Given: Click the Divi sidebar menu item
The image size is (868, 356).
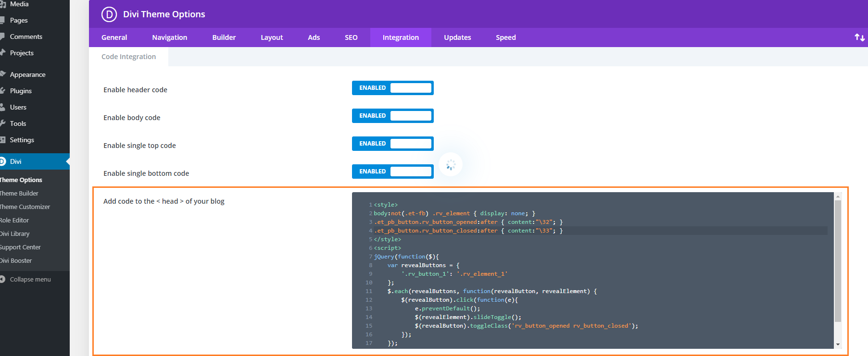Looking at the screenshot, I should pos(35,161).
